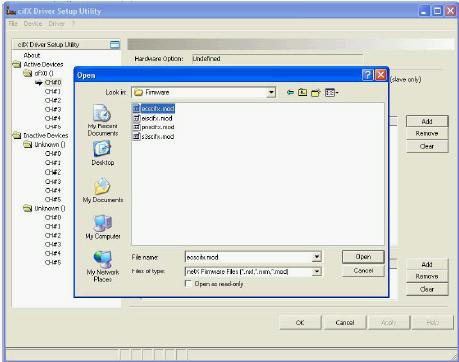Image resolution: width=459 pixels, height=362 pixels.
Task: Select the s3scifx.mod file
Action: 154,136
